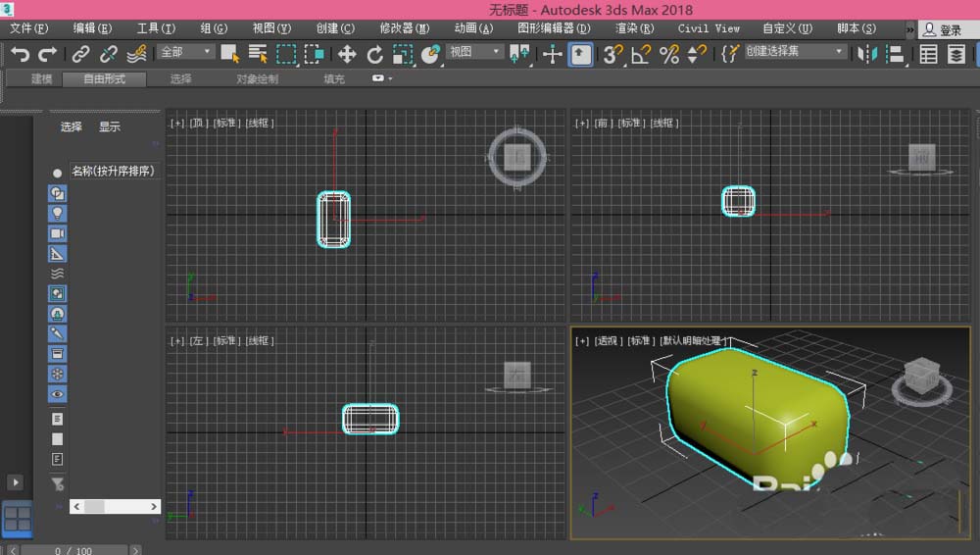The height and width of the screenshot is (555, 980).
Task: Select the Link objects chain tool
Action: click(x=80, y=55)
